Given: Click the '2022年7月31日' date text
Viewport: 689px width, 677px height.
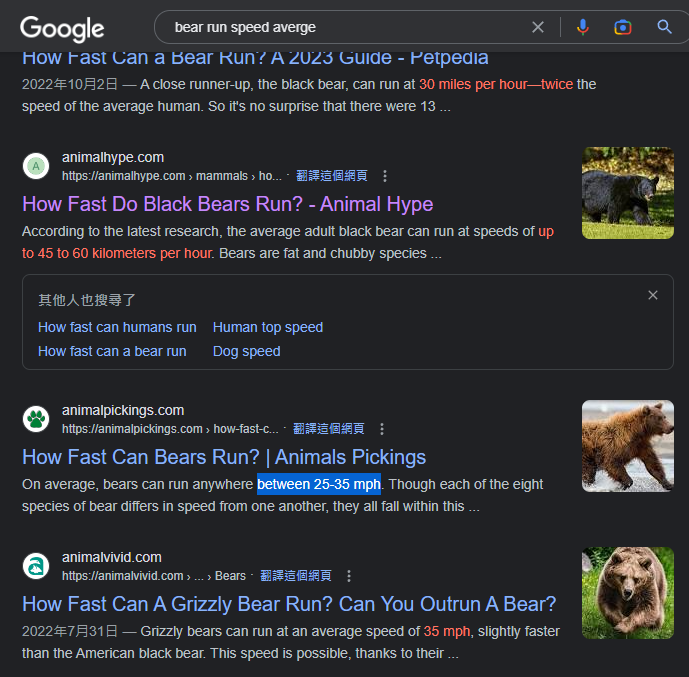Looking at the screenshot, I should coord(70,631).
